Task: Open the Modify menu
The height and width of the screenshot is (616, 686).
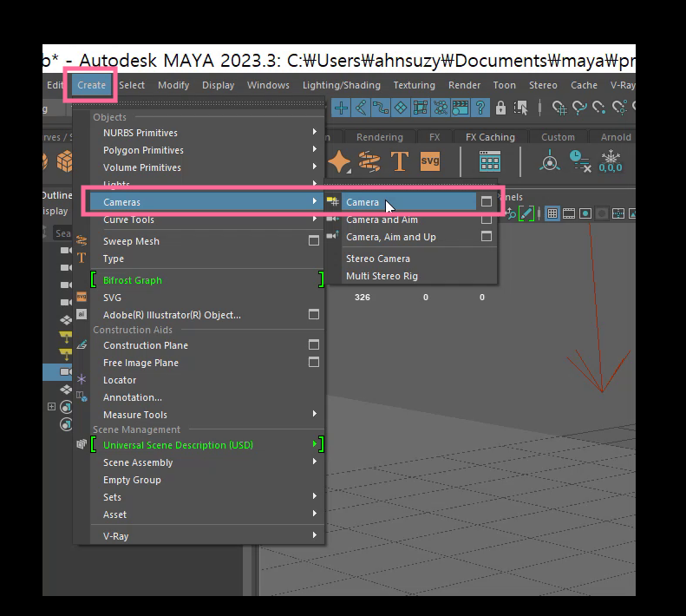Action: tap(173, 85)
